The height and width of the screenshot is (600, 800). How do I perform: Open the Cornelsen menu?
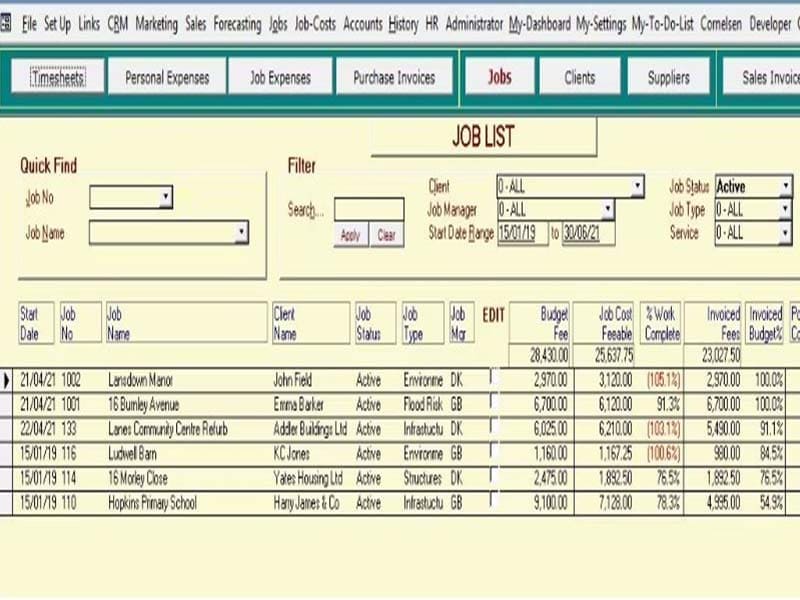(x=721, y=23)
